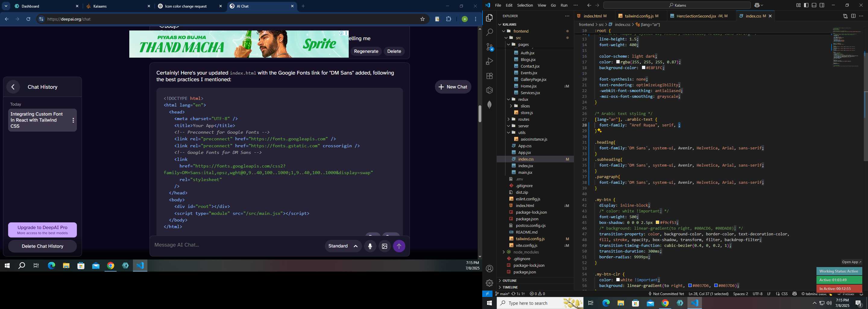Screen dimensions: 868x309
Task: Open the Search view in VS Code activity bar
Action: point(489,32)
